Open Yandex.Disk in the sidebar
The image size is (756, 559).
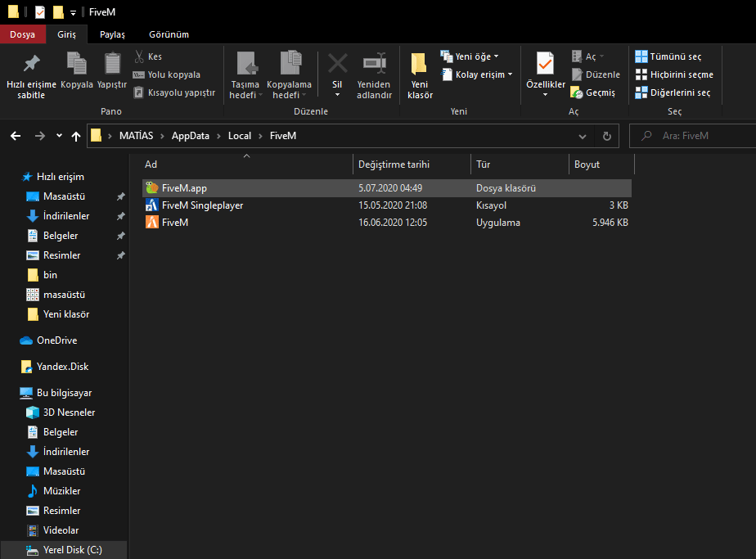[55, 367]
